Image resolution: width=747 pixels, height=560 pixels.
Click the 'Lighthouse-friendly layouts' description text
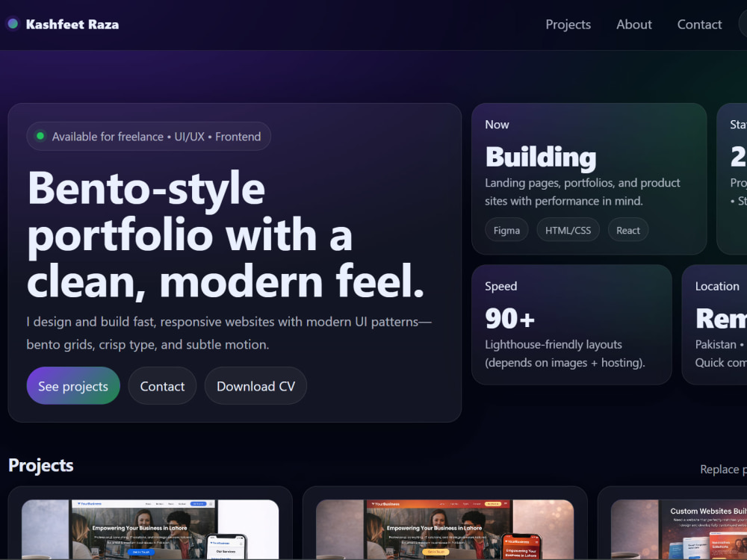pyautogui.click(x=565, y=353)
